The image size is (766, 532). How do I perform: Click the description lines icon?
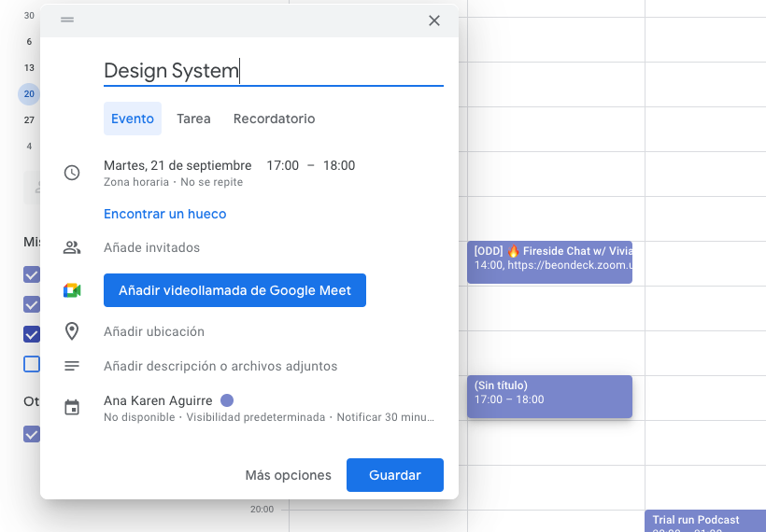click(x=72, y=366)
